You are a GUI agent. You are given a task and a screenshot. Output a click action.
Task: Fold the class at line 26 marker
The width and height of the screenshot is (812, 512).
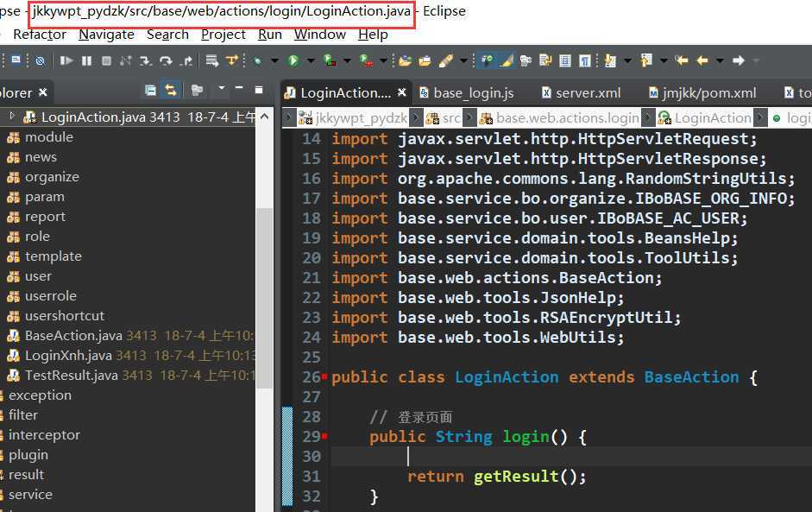(x=324, y=376)
